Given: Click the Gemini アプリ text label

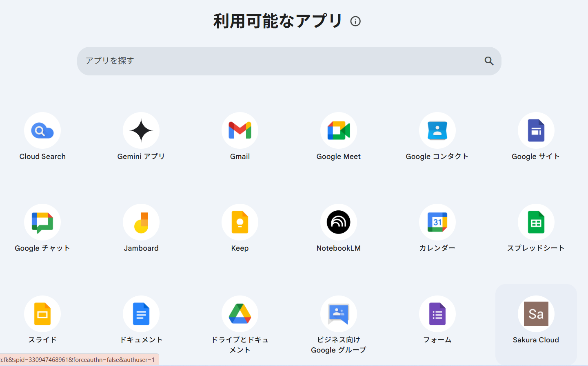Looking at the screenshot, I should [x=141, y=157].
